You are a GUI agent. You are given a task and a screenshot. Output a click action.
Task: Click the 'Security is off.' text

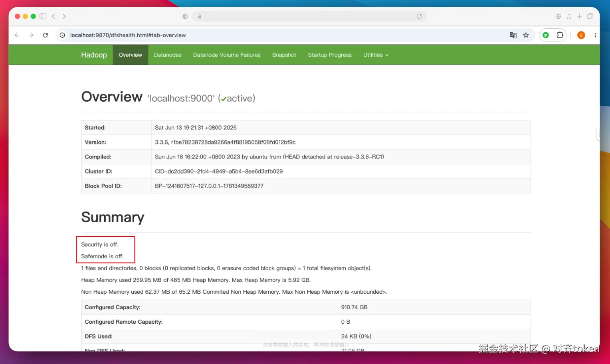point(100,244)
